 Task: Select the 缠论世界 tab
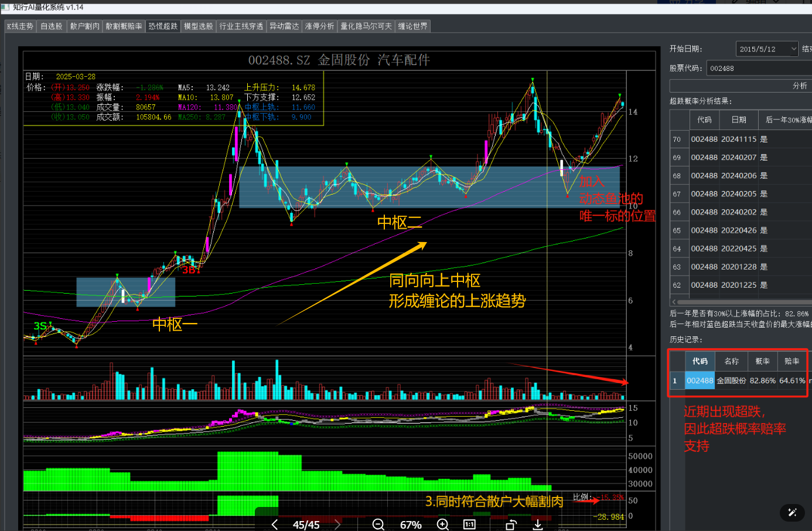pyautogui.click(x=413, y=26)
